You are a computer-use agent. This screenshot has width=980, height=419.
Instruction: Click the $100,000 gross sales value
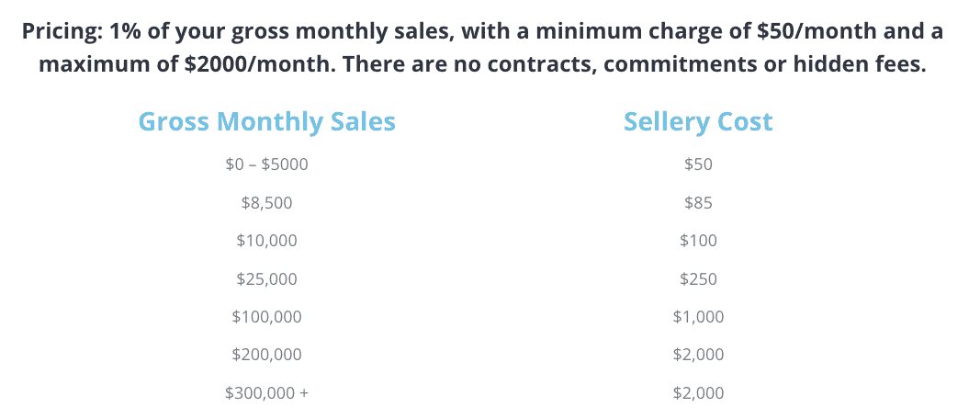[266, 317]
